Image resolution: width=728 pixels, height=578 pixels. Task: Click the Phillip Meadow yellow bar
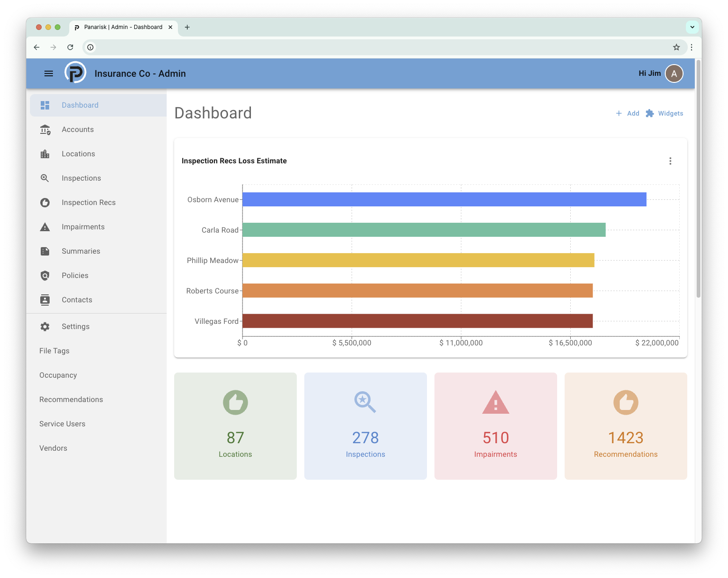point(419,260)
